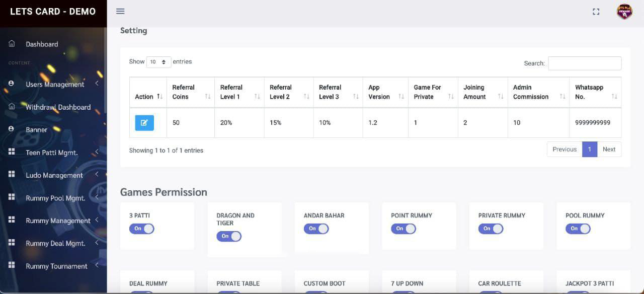Expand the Teen Patti Mgmt. submenu
This screenshot has width=644, height=294.
pos(97,152)
